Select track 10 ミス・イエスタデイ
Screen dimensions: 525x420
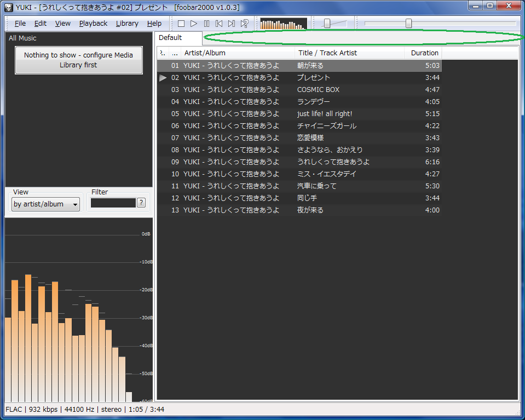pyautogui.click(x=299, y=174)
